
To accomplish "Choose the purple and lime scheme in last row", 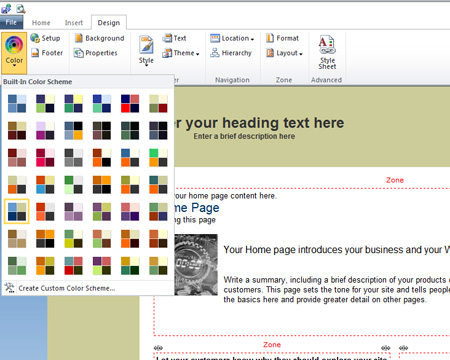I will pyautogui.click(x=102, y=265).
